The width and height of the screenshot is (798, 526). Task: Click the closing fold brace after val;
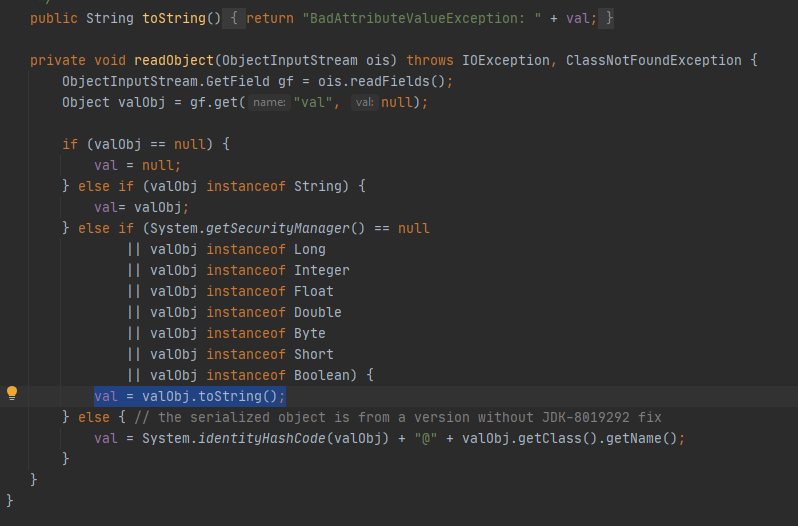[610, 19]
